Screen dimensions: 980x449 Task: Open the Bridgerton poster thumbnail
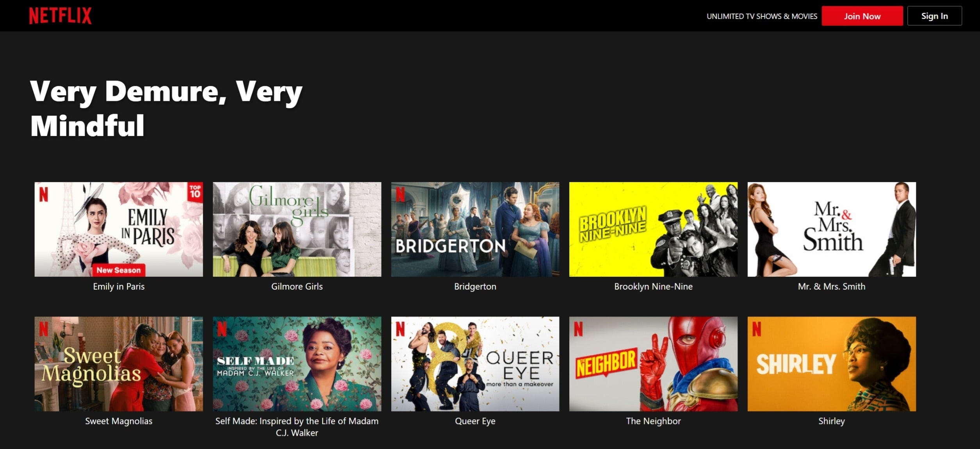[x=475, y=229]
